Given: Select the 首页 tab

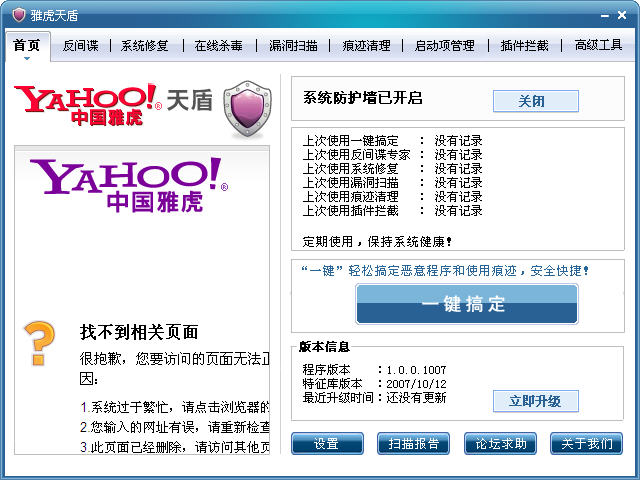Looking at the screenshot, I should click(x=27, y=45).
